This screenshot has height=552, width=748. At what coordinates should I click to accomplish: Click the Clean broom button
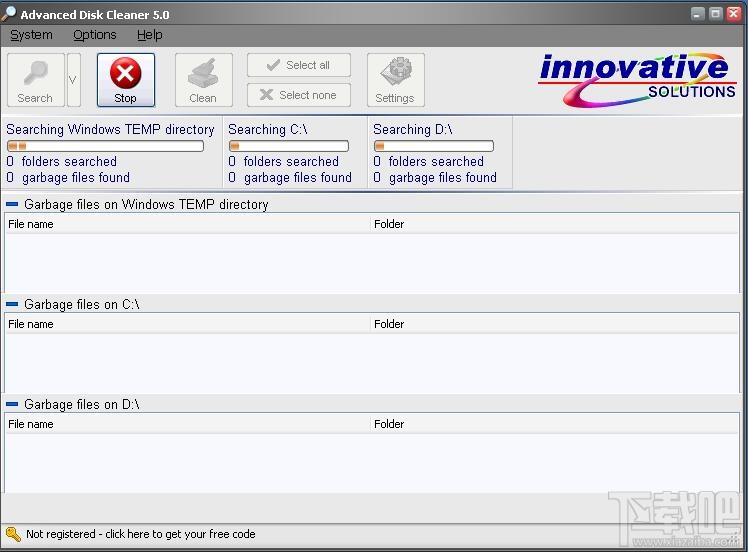pos(204,80)
